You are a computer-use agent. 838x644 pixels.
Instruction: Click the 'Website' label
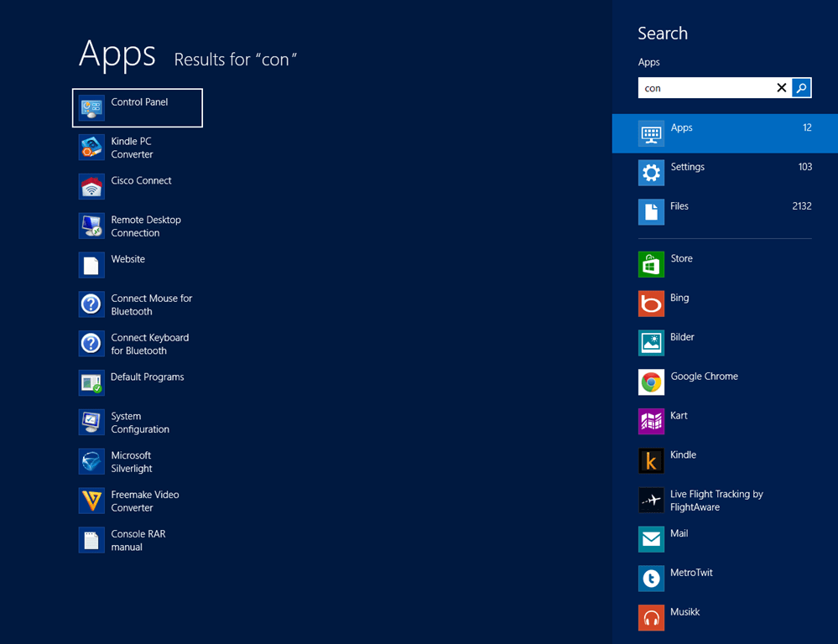pos(128,259)
